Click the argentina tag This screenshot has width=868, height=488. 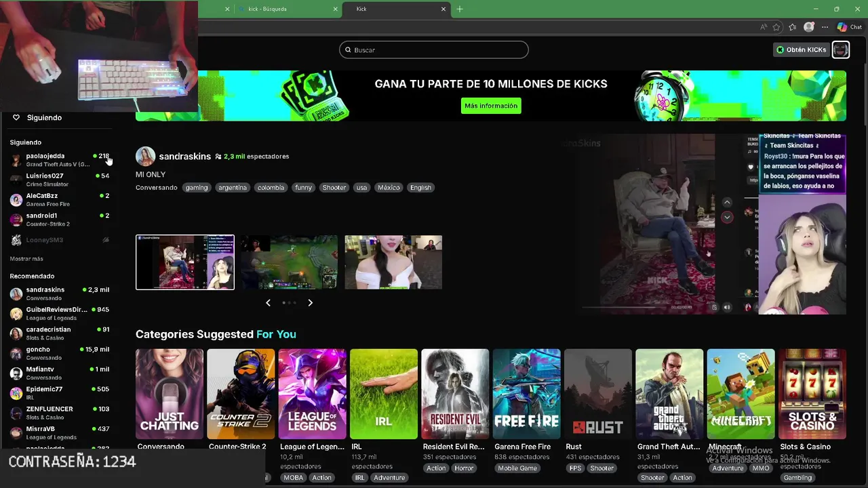pyautogui.click(x=233, y=188)
